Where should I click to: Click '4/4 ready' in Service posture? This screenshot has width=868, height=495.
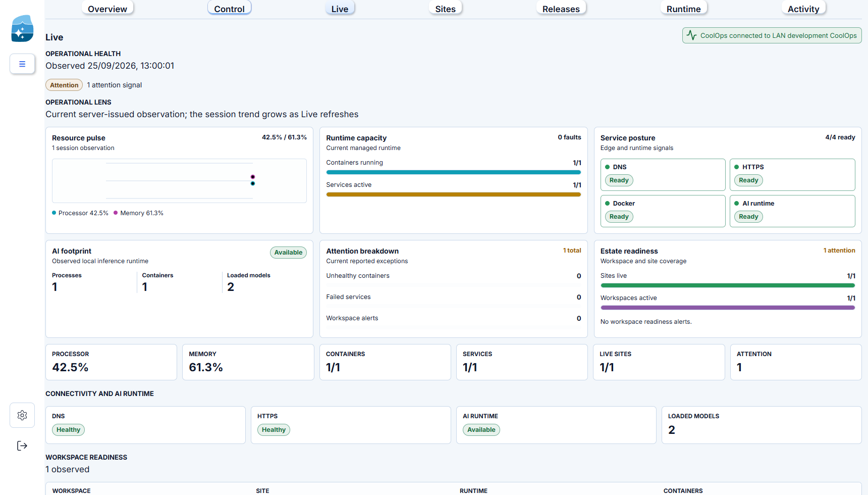point(840,137)
